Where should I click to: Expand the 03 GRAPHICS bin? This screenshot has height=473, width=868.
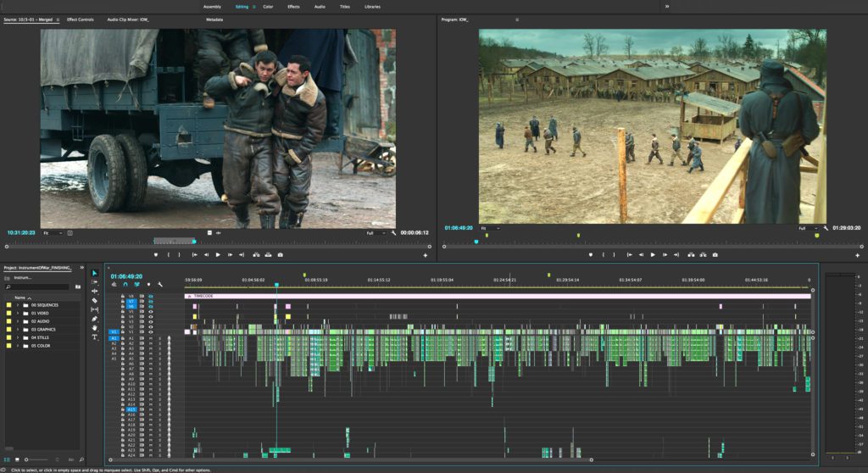(x=18, y=330)
